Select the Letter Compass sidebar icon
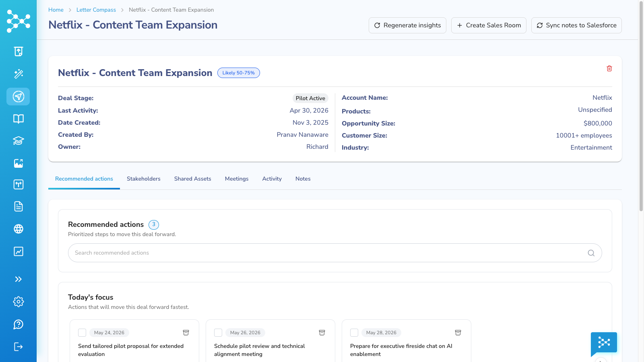The width and height of the screenshot is (644, 362). coord(18,97)
